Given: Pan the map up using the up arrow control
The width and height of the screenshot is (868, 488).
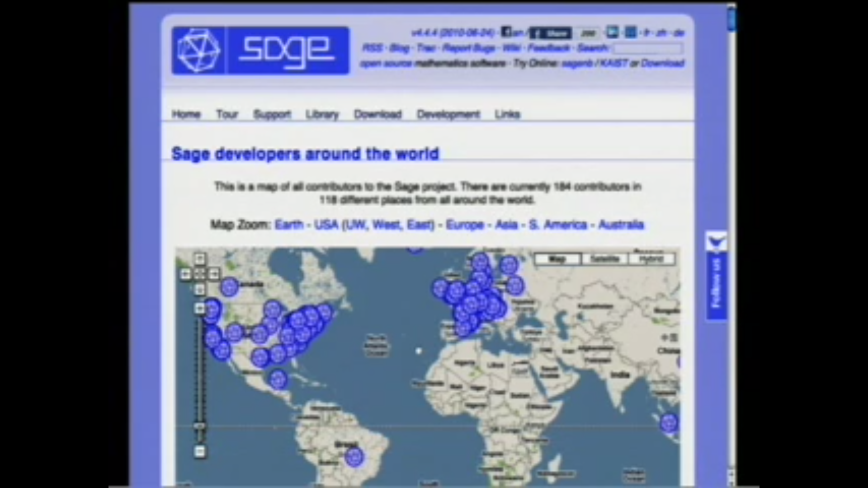Looking at the screenshot, I should 199,258.
